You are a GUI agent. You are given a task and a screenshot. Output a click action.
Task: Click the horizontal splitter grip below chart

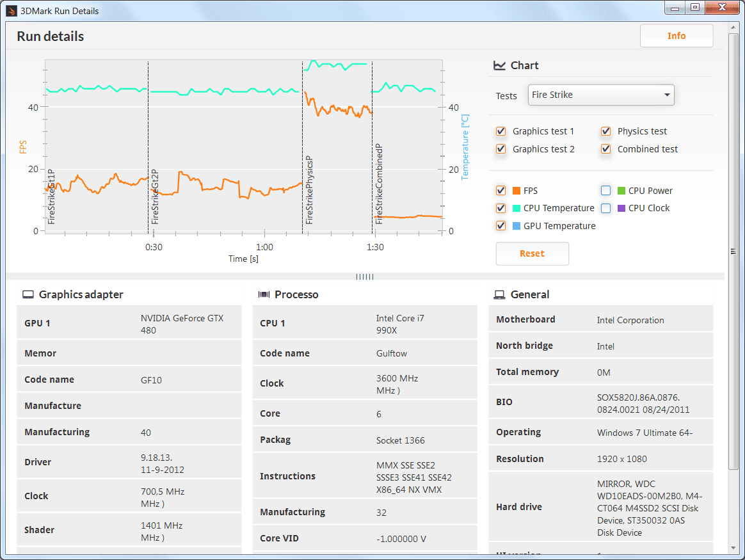(365, 277)
